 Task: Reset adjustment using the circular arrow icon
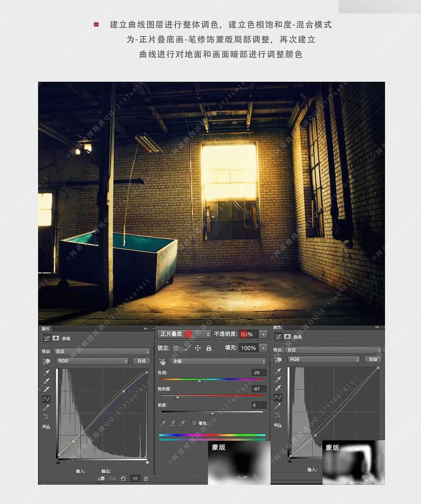tap(123, 479)
